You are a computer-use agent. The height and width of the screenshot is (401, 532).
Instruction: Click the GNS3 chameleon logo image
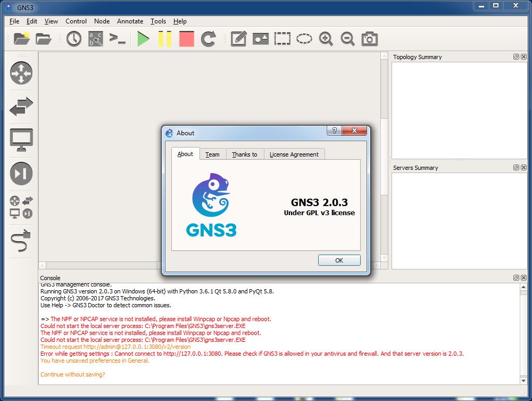(x=211, y=204)
